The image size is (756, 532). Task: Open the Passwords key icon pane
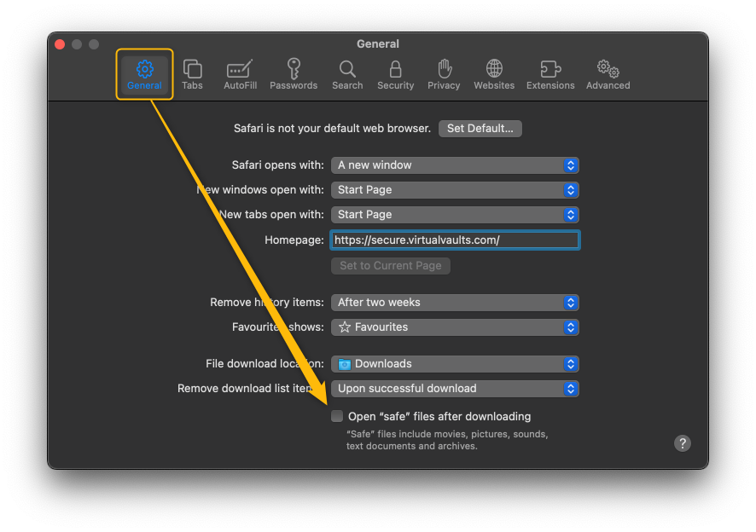294,74
